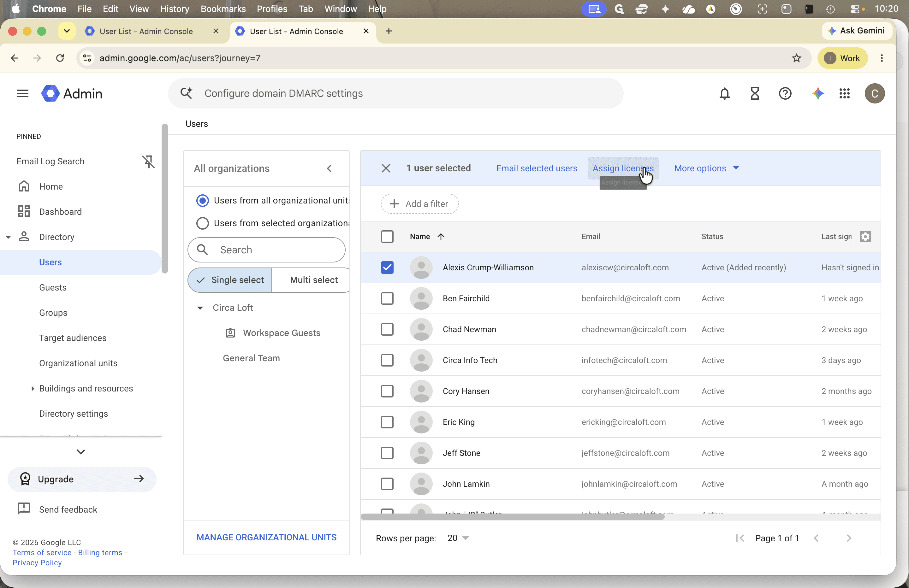Collapse the All organizations panel

329,169
